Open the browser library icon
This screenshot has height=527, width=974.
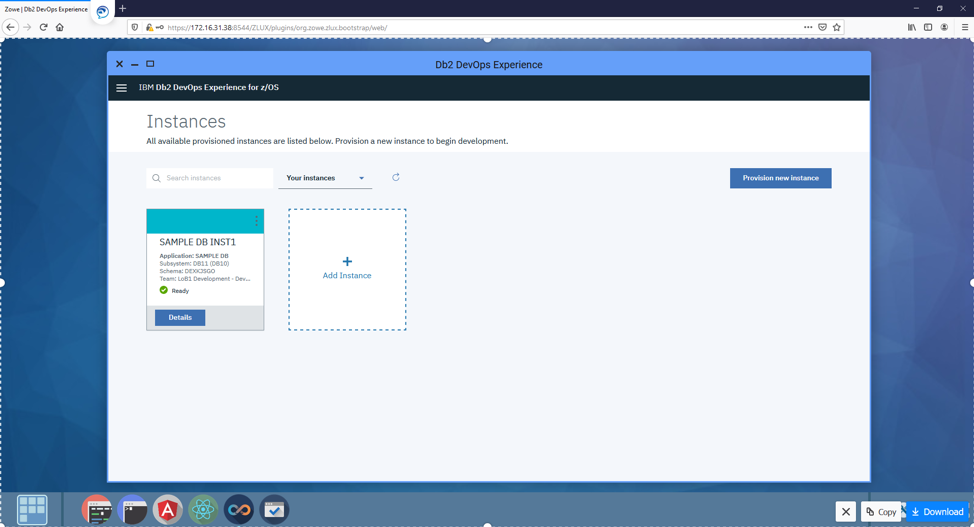(912, 27)
